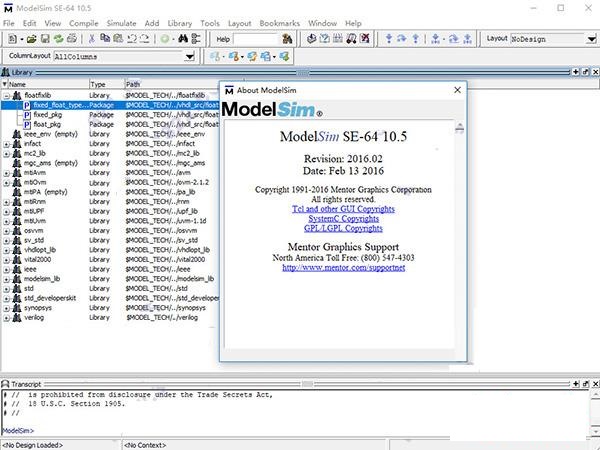
Task: Expand the osvvm library node
Action: click(x=7, y=231)
